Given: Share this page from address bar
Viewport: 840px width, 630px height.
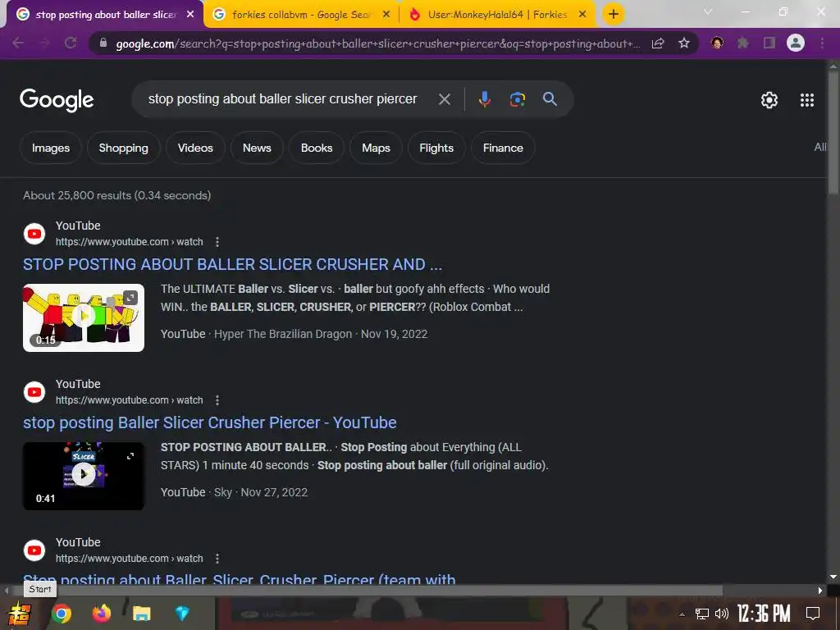Looking at the screenshot, I should tap(658, 43).
